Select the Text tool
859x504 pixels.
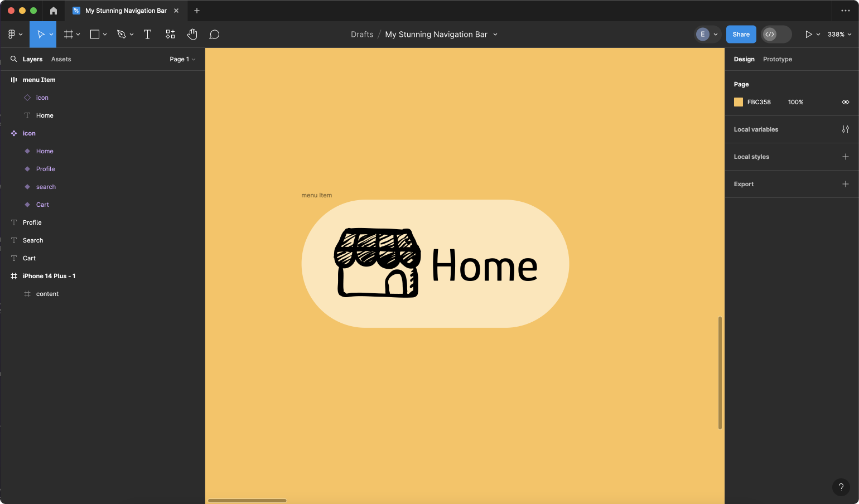click(x=148, y=35)
